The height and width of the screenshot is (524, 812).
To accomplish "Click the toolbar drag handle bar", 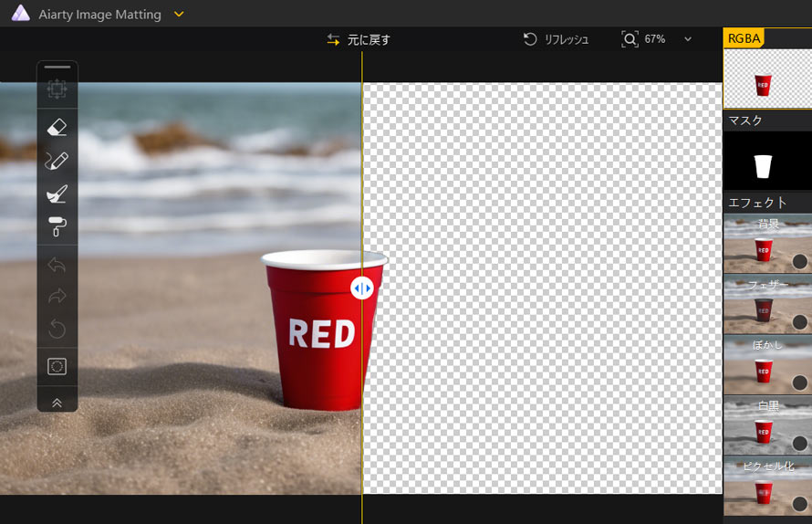I will (57, 67).
